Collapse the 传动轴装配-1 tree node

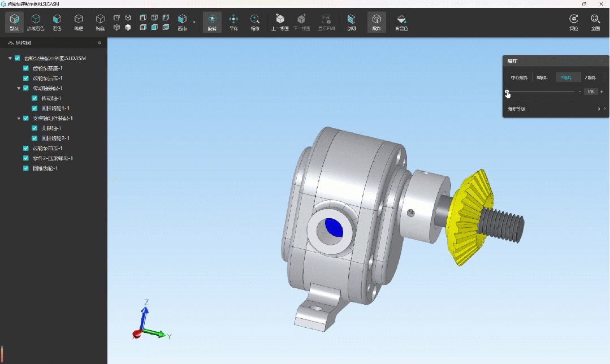coord(19,88)
